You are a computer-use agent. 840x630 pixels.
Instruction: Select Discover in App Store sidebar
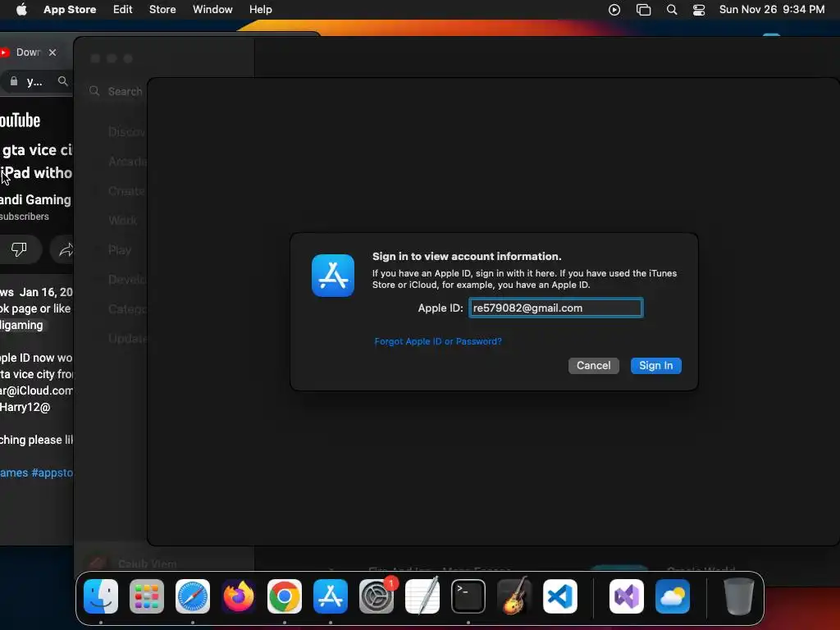point(127,132)
